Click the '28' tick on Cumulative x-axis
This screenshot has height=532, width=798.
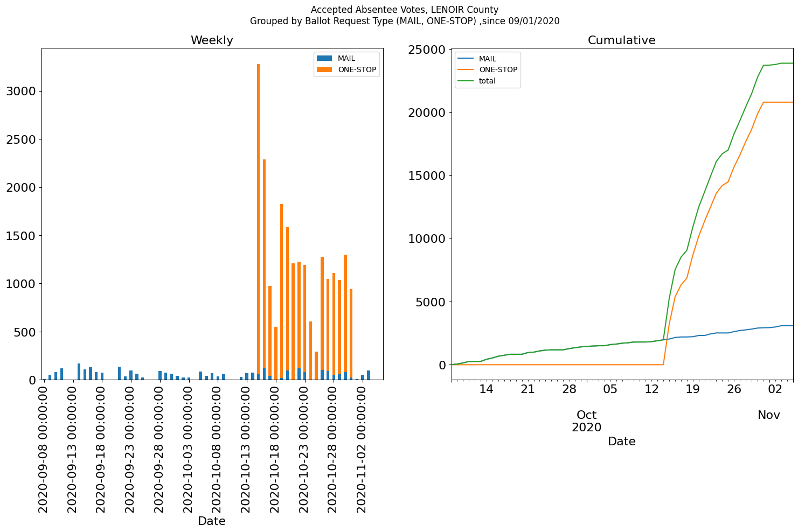click(569, 389)
